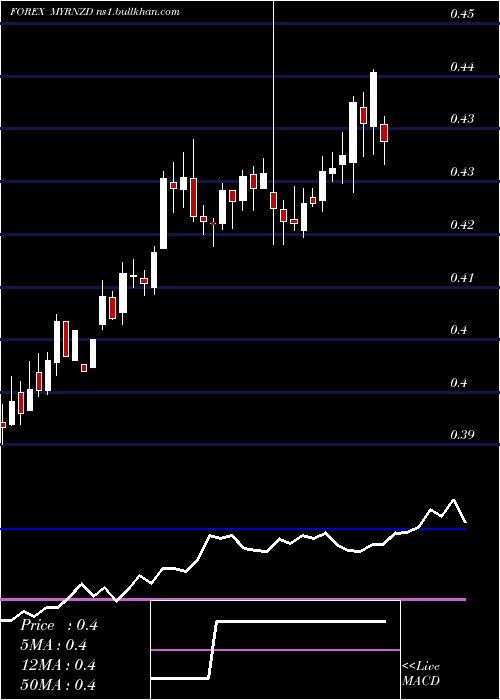The height and width of the screenshot is (700, 500).
Task: Click the 5MA : 0.4 readout
Action: pos(54,645)
